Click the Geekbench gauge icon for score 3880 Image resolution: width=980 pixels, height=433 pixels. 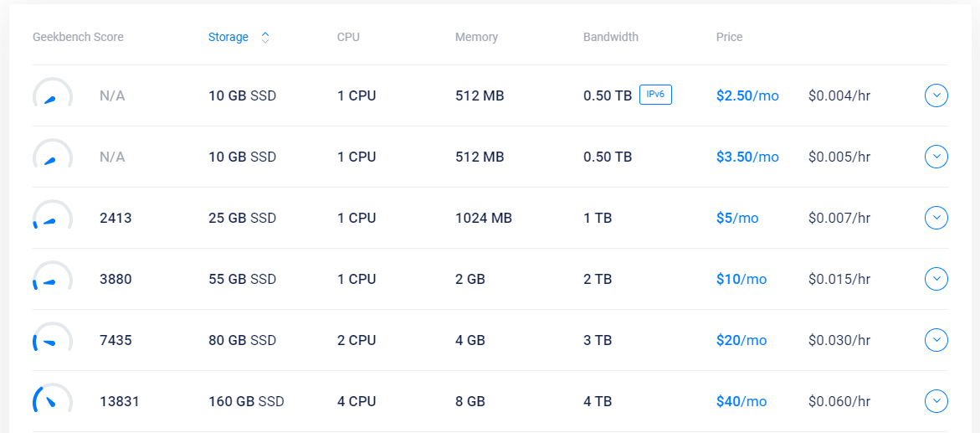53,277
